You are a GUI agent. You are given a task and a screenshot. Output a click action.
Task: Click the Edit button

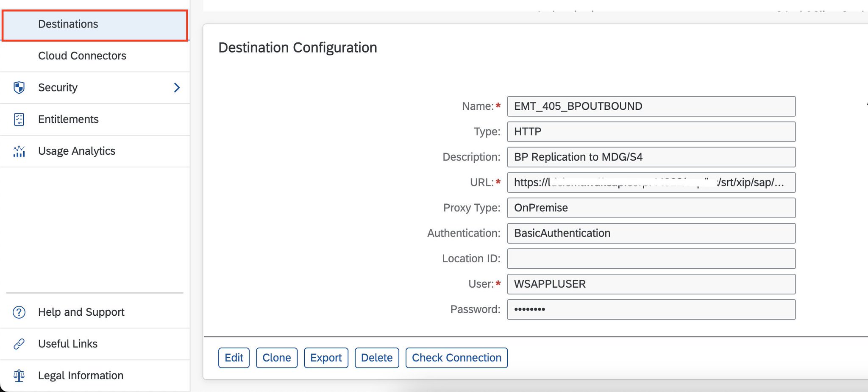tap(234, 357)
